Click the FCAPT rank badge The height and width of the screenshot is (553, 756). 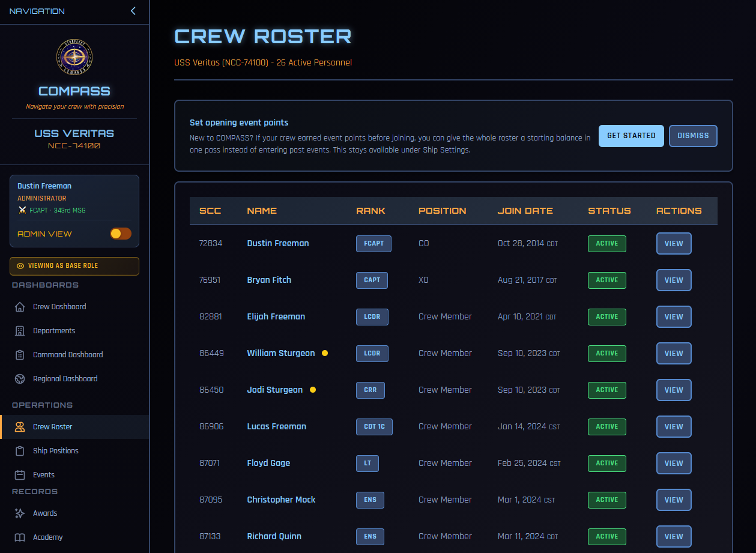tap(373, 244)
